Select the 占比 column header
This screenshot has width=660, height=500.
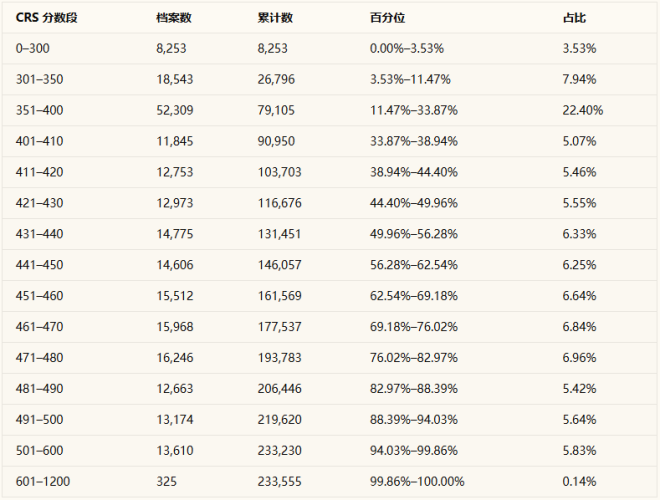[x=574, y=17]
